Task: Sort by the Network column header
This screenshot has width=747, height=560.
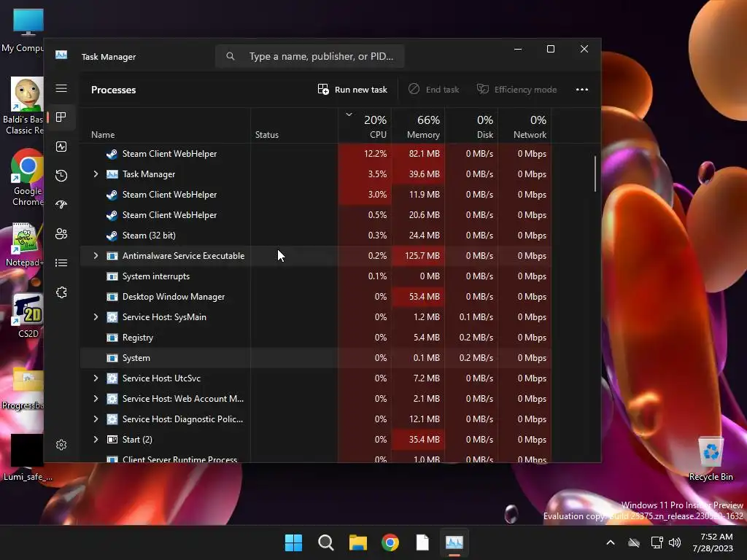Action: pos(525,125)
